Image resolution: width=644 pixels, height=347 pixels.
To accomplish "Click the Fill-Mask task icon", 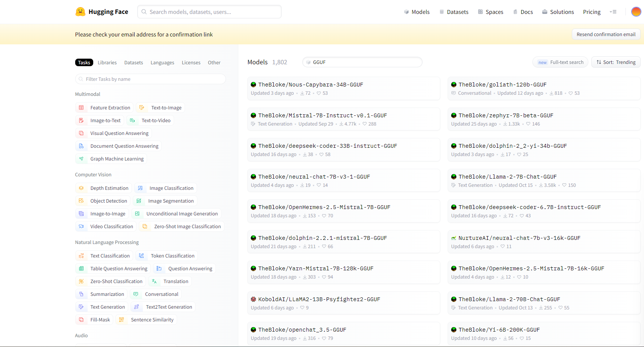I will (81, 320).
